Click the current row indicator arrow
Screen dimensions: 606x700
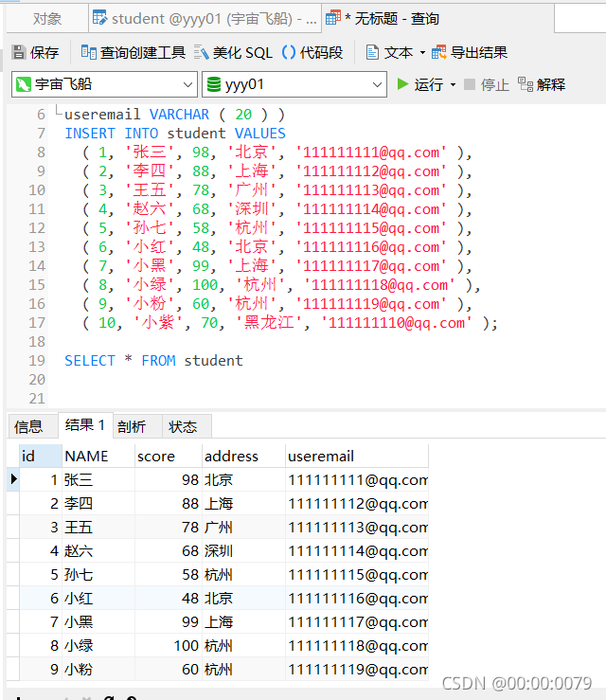(x=13, y=479)
